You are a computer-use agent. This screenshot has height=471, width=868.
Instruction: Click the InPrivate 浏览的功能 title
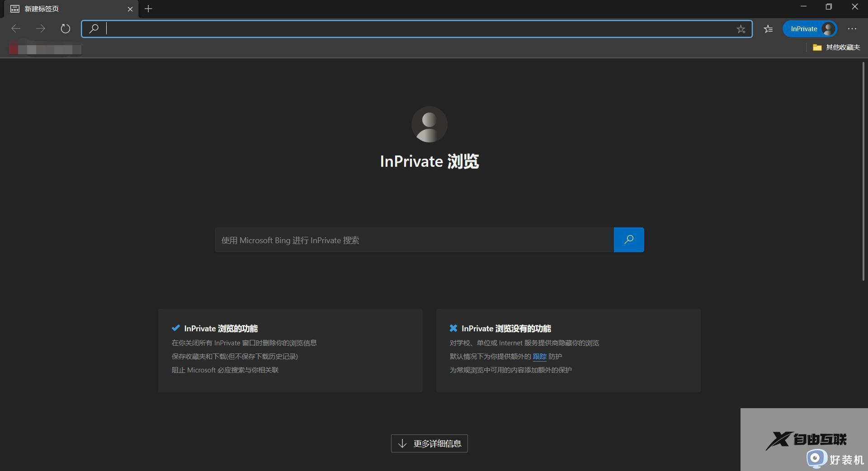click(x=221, y=329)
